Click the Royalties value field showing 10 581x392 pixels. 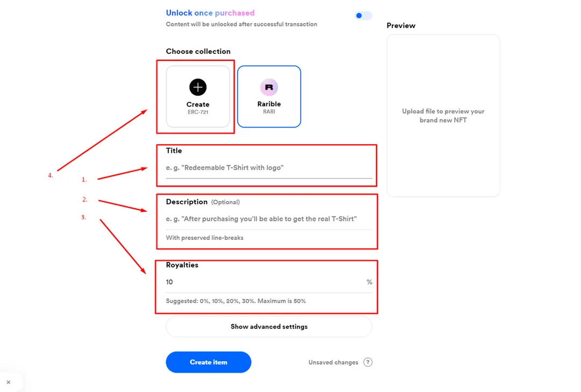pyautogui.click(x=264, y=282)
